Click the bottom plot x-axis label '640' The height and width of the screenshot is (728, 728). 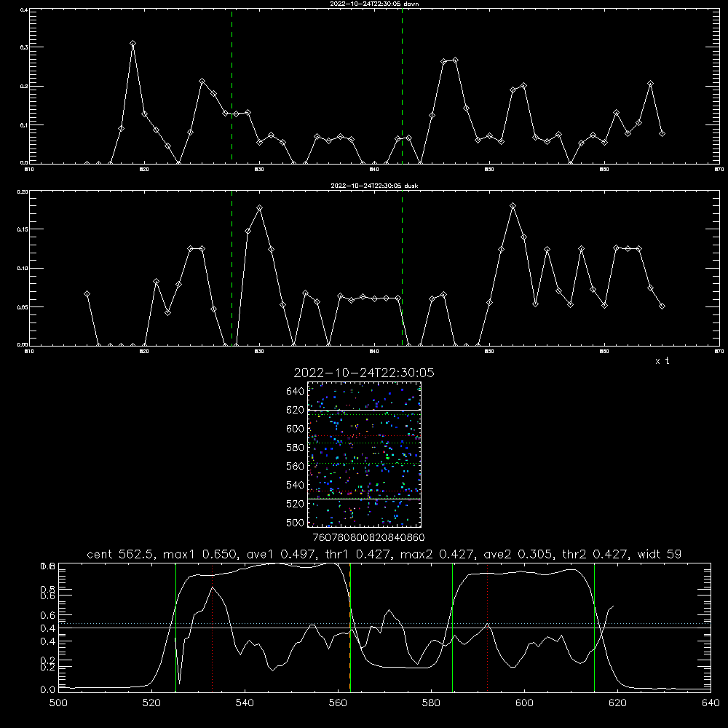(x=711, y=703)
